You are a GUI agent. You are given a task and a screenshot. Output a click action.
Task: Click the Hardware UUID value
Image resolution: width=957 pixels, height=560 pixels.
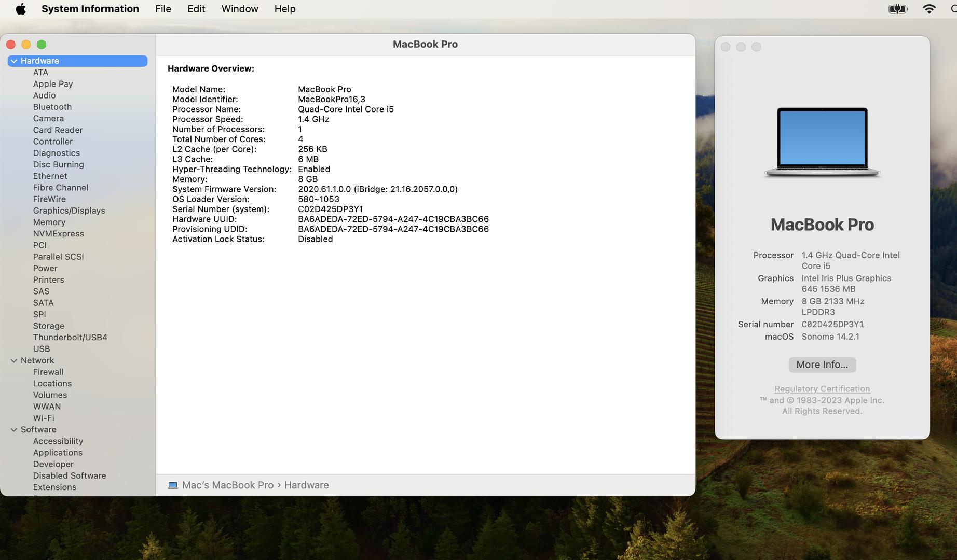coord(393,219)
